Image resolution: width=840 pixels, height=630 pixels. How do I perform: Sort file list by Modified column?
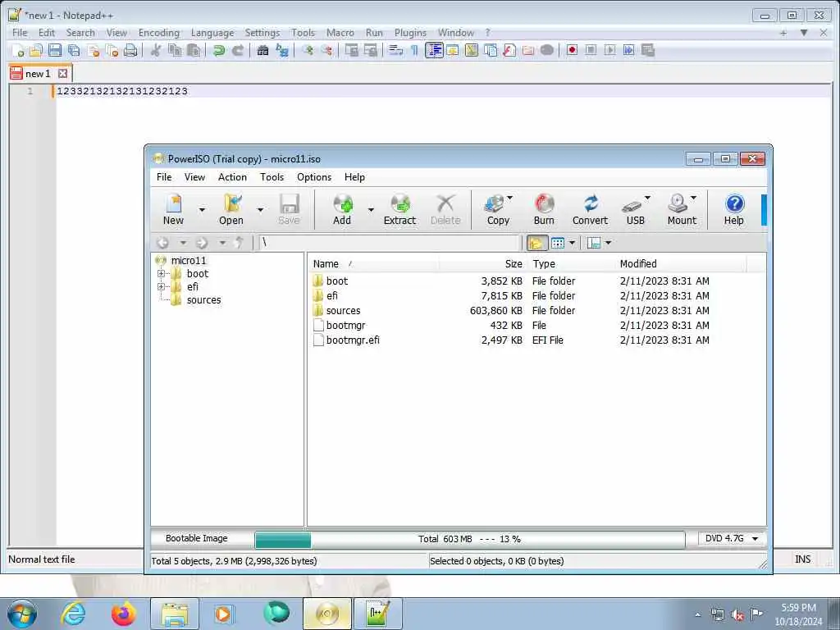click(x=681, y=263)
